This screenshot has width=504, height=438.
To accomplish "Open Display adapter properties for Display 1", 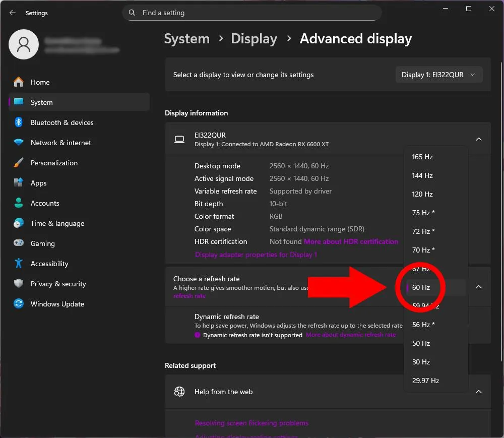I will point(256,255).
